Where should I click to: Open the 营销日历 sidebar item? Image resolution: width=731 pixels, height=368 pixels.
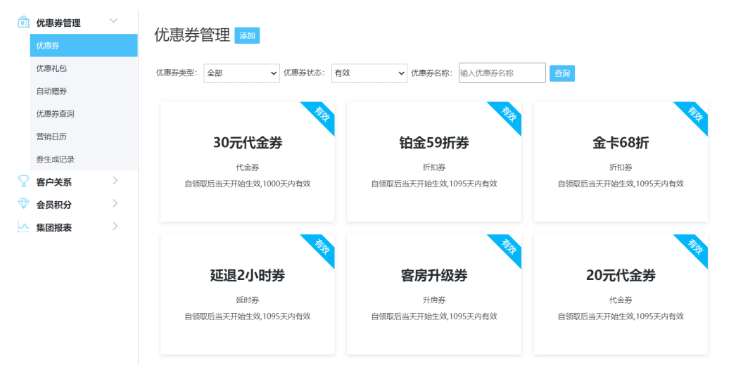pyautogui.click(x=83, y=137)
